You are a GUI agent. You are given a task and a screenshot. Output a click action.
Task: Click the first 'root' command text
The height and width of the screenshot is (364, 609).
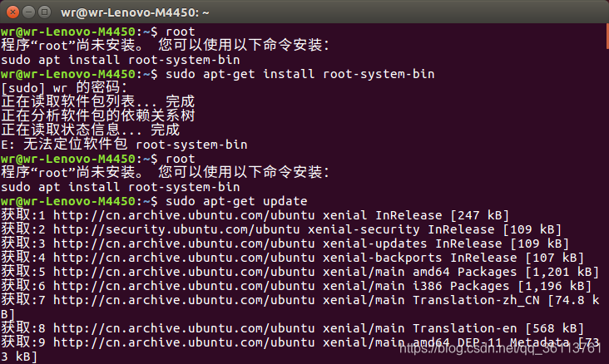(181, 32)
